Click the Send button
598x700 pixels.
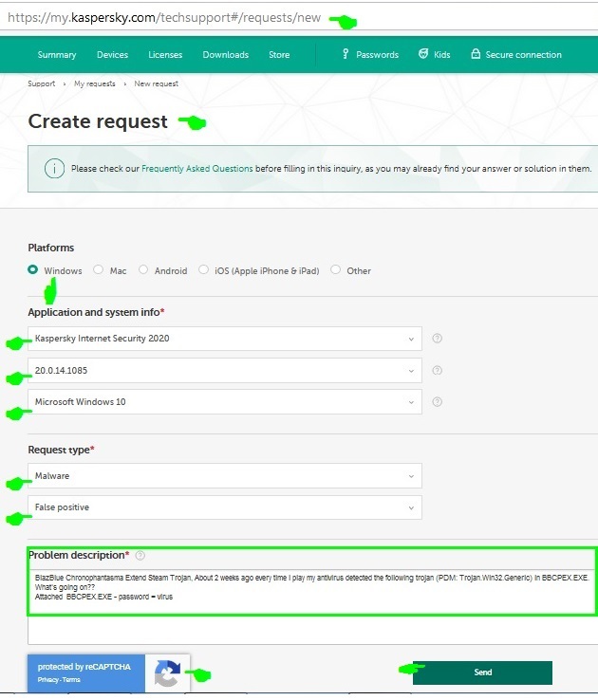click(482, 672)
